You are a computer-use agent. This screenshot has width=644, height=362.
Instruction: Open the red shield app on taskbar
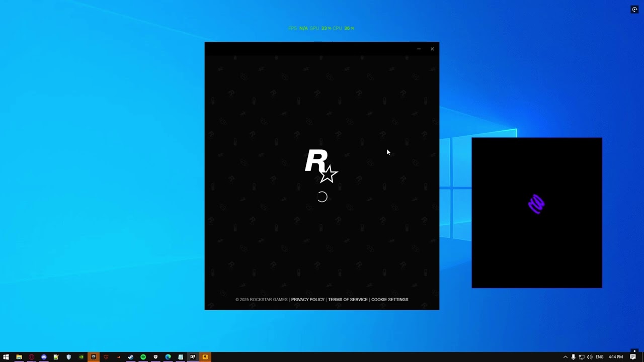(106, 357)
